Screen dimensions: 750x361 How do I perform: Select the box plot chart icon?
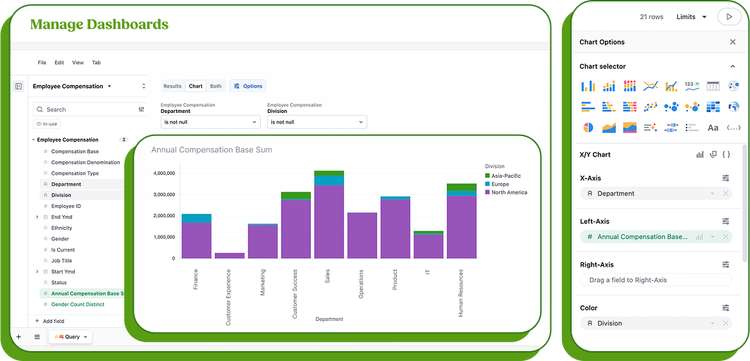coord(672,127)
